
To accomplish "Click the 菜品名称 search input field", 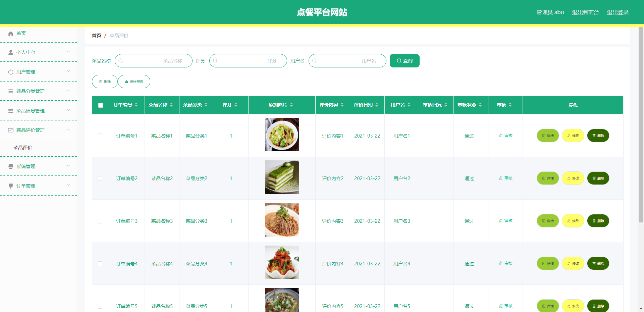I will point(154,61).
